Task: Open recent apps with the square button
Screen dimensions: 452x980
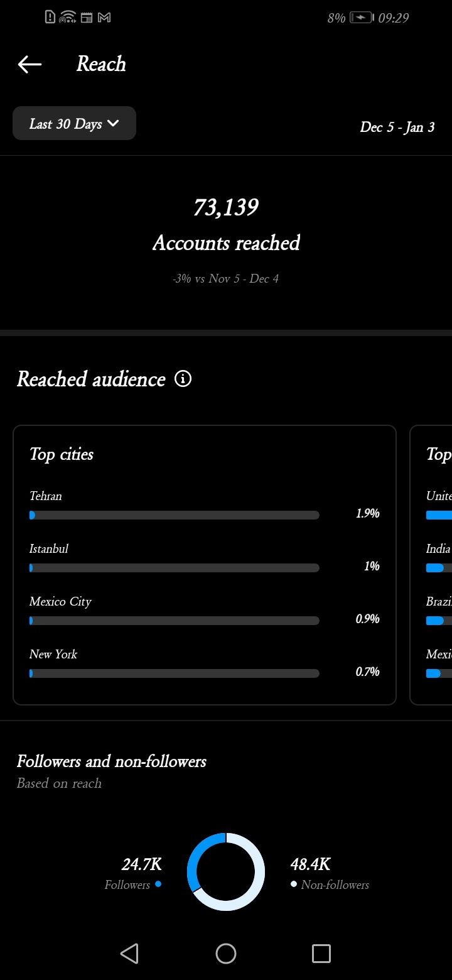Action: tap(321, 954)
